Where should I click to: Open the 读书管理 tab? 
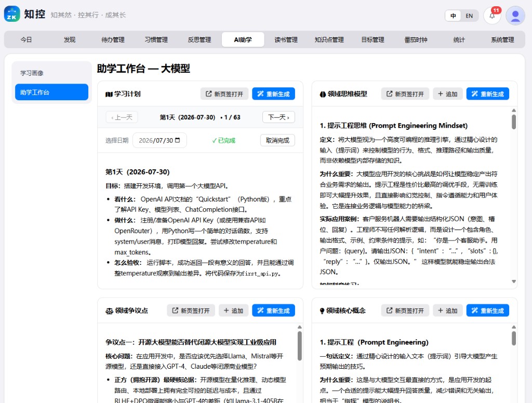click(286, 39)
